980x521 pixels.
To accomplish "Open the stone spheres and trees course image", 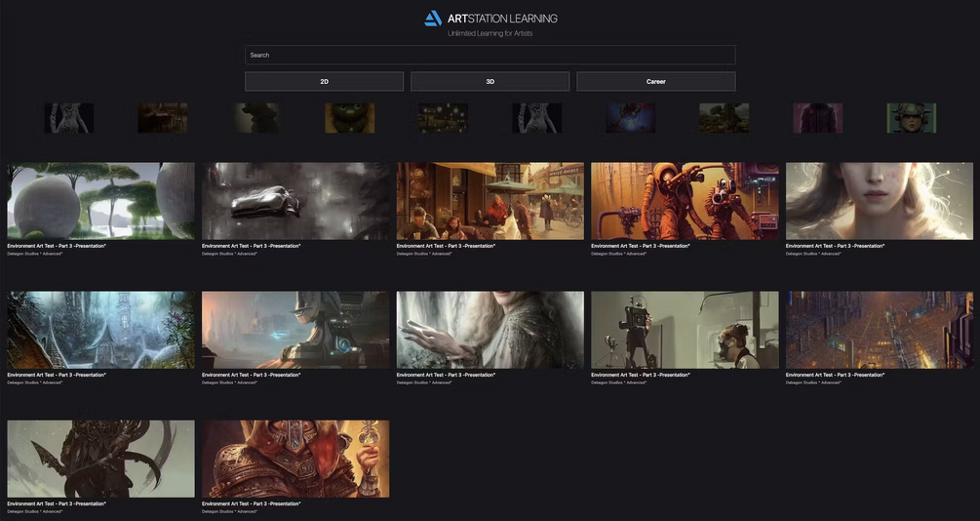I will [100, 201].
